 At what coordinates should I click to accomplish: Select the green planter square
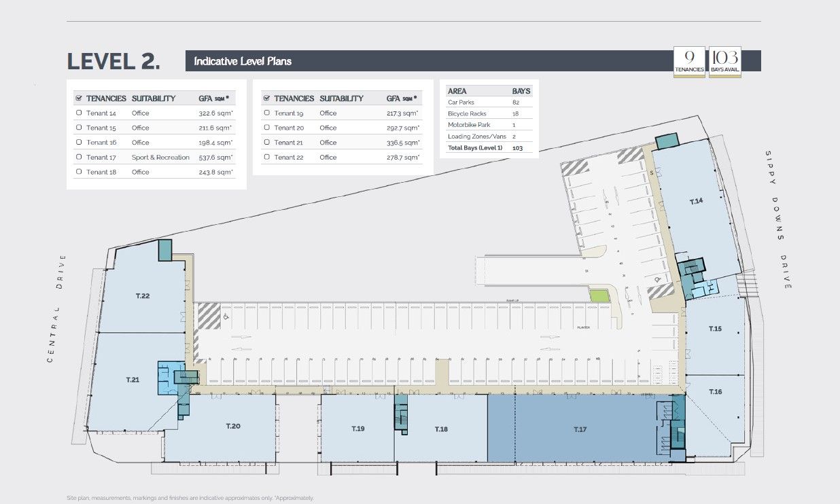pos(599,296)
